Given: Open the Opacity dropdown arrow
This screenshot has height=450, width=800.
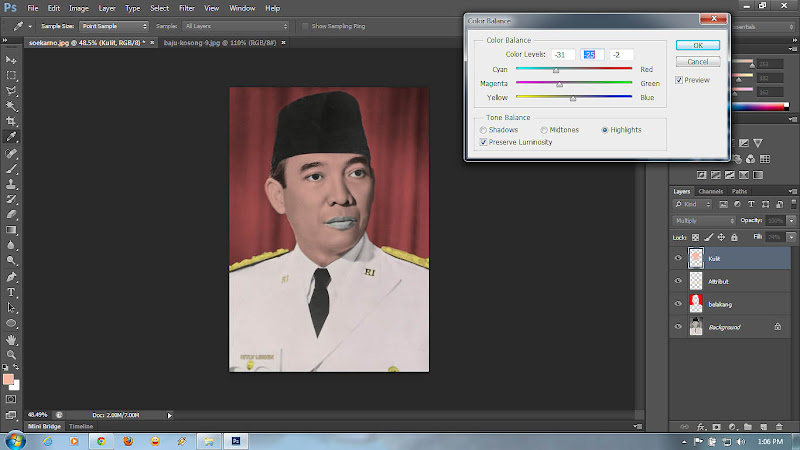Looking at the screenshot, I should (791, 220).
